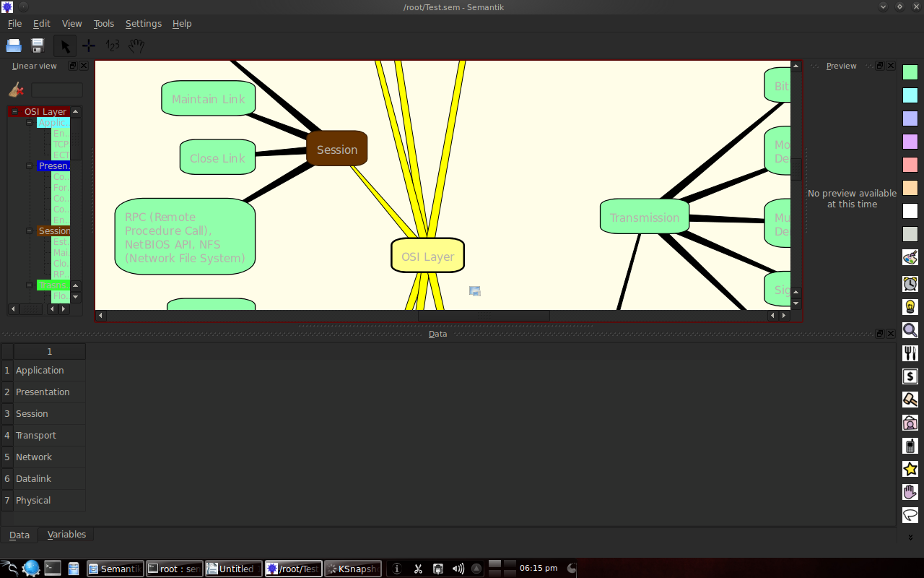Select the Datalink cell in Data table
The image size is (924, 578).
coord(49,478)
